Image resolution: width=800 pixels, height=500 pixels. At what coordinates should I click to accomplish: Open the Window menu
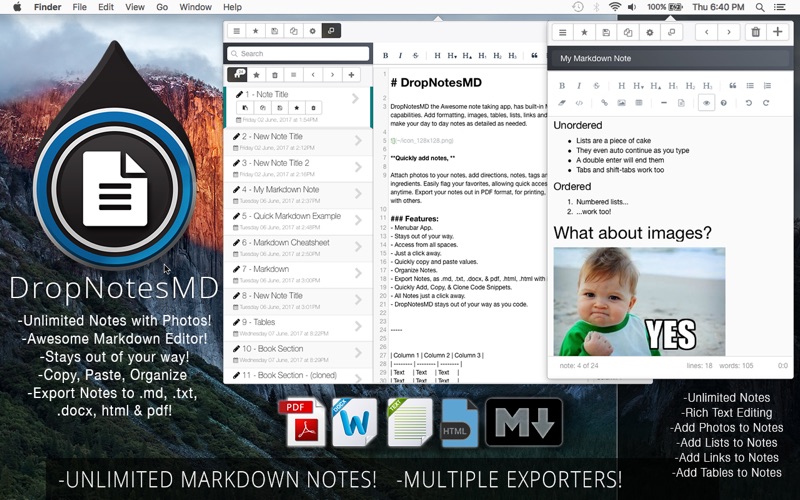pyautogui.click(x=195, y=7)
